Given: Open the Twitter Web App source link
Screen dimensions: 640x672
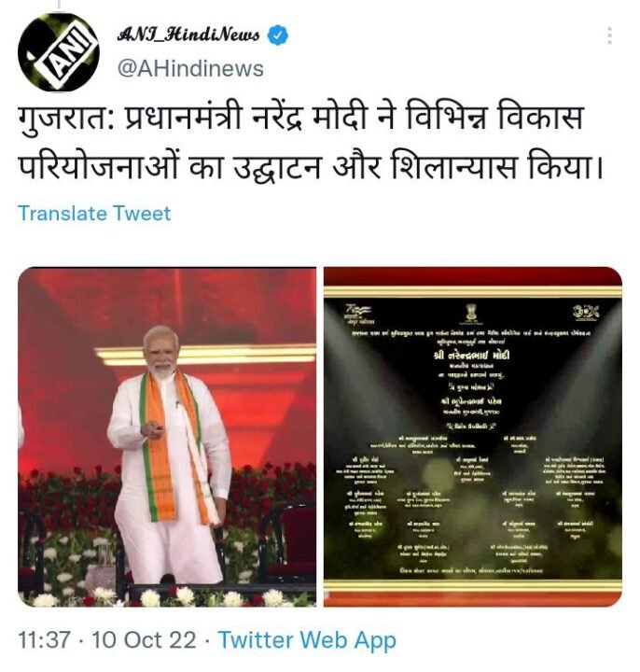Looking at the screenshot, I should pos(307,640).
